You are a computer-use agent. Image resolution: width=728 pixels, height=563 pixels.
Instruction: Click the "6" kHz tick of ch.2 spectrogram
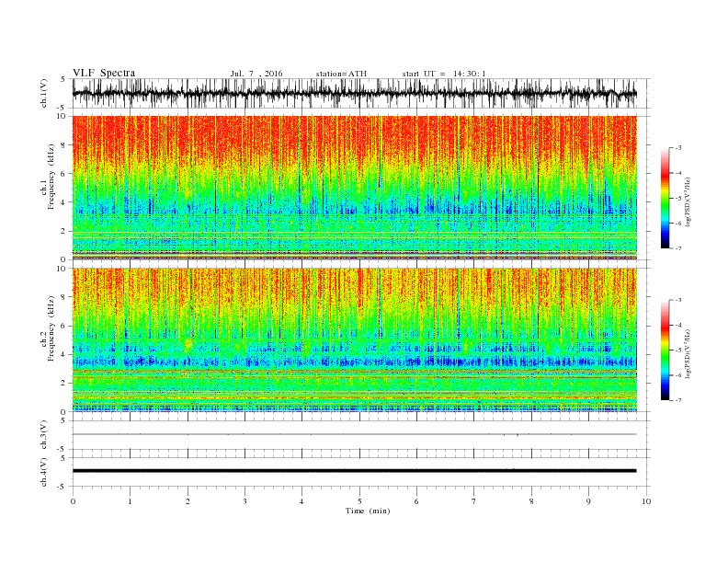[x=63, y=326]
